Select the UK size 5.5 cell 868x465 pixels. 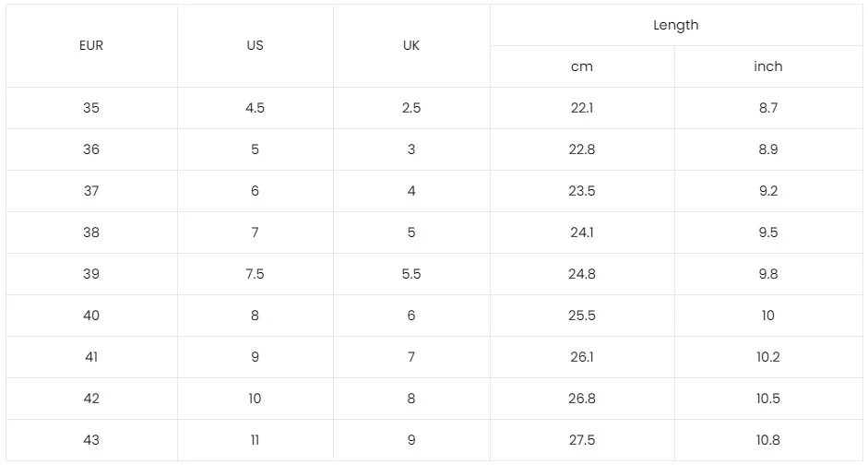pos(411,274)
